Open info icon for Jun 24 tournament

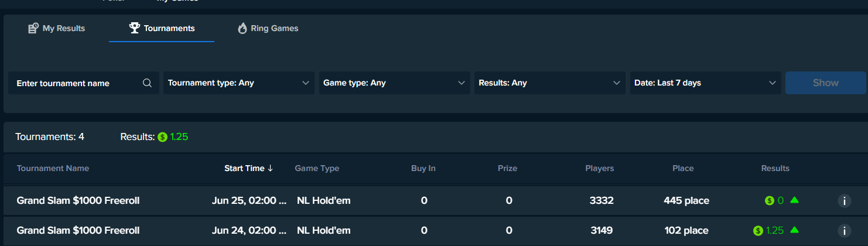tap(844, 230)
